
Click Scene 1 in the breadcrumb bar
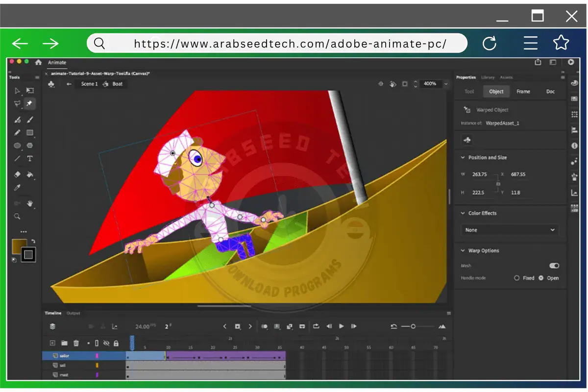[89, 84]
